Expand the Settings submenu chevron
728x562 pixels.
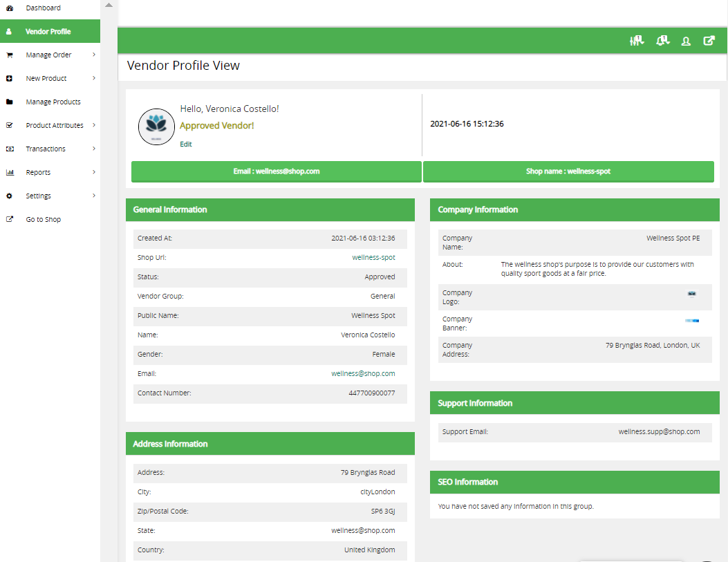pos(93,196)
